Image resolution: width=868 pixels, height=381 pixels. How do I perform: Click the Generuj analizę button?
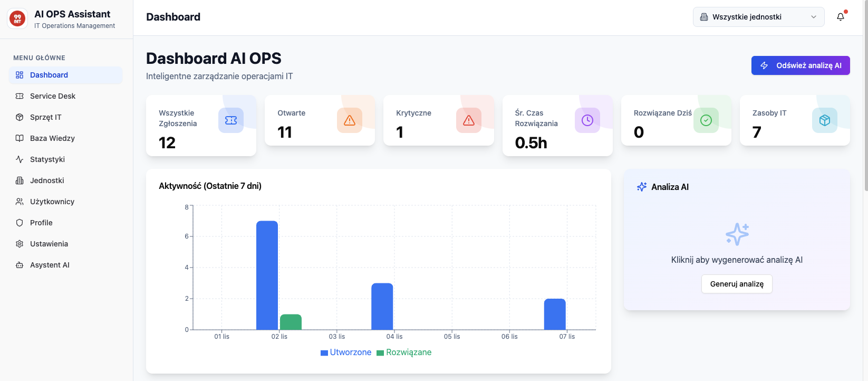click(736, 284)
